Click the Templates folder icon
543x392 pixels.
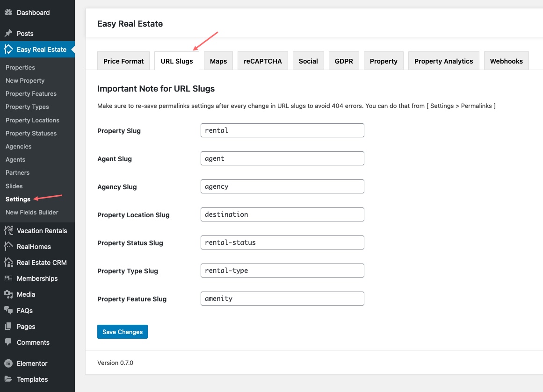click(8, 379)
